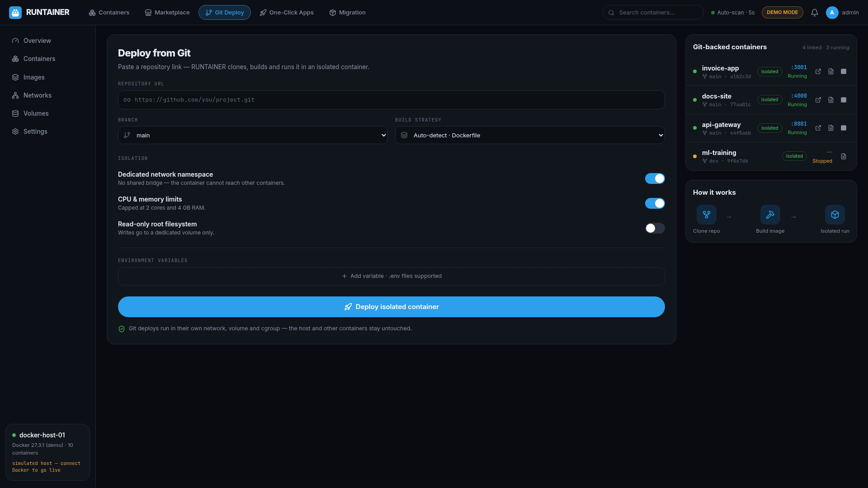This screenshot has width=868, height=488.
Task: Open Settings in the sidebar
Action: click(48, 131)
